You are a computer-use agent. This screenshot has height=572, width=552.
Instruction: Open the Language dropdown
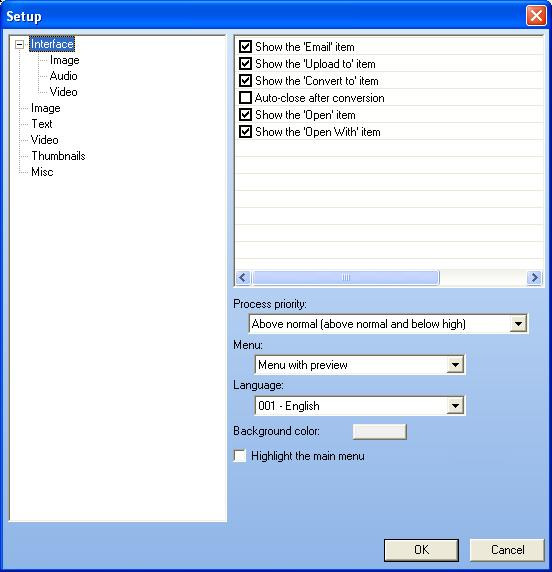pos(455,406)
